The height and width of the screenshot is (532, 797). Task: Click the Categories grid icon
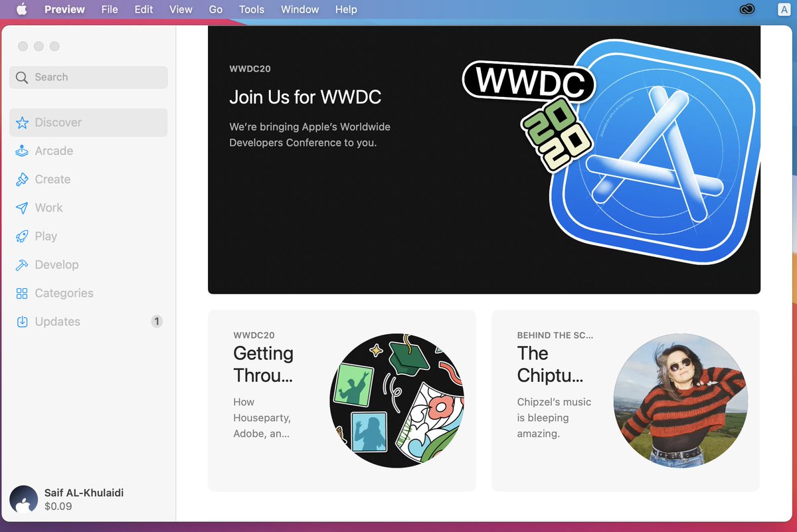click(x=22, y=294)
